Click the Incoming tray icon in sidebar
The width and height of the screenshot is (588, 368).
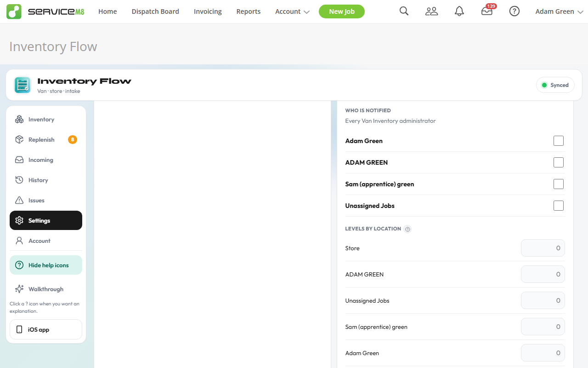point(19,160)
